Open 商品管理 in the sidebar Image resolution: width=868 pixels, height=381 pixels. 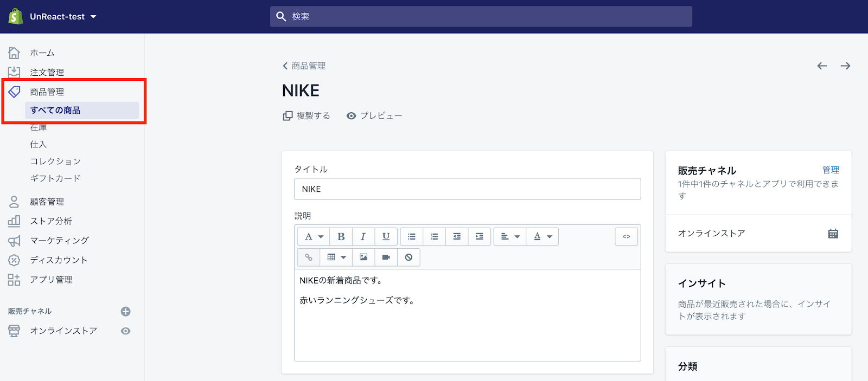tap(47, 92)
